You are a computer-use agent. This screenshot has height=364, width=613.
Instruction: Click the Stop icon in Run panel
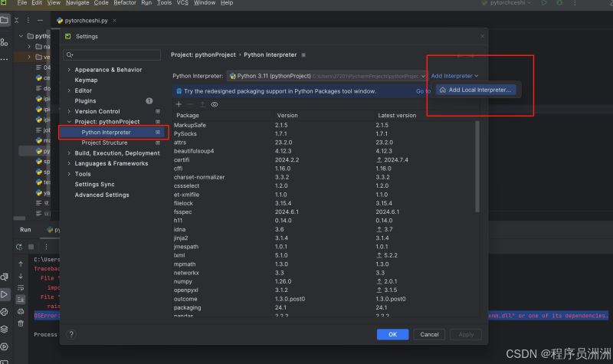pos(31,247)
